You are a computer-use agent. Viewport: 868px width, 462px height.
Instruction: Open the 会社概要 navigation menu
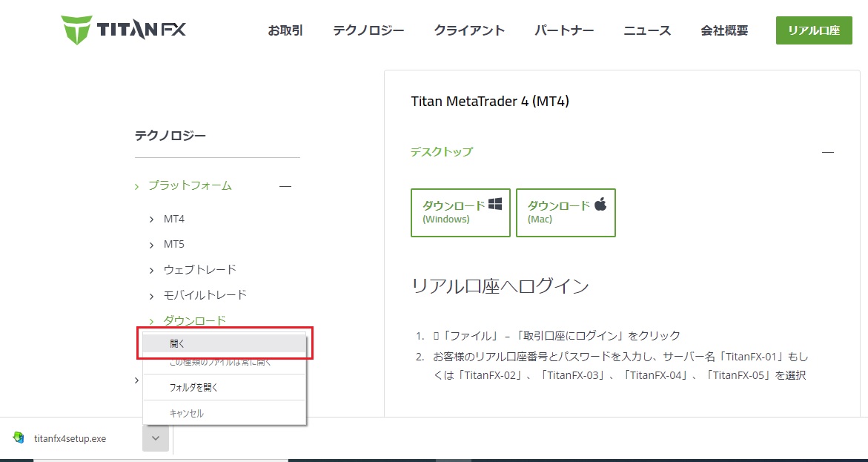tap(724, 30)
